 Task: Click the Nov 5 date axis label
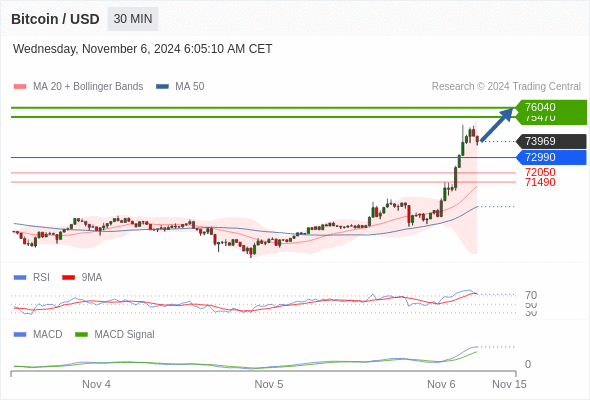coord(269,384)
